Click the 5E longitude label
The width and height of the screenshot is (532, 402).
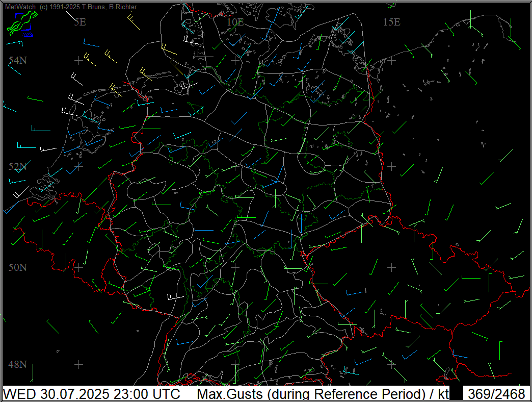pyautogui.click(x=80, y=22)
